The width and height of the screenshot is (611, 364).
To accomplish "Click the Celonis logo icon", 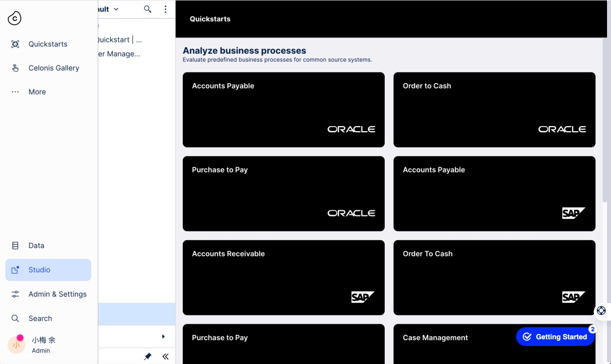I will (x=14, y=18).
